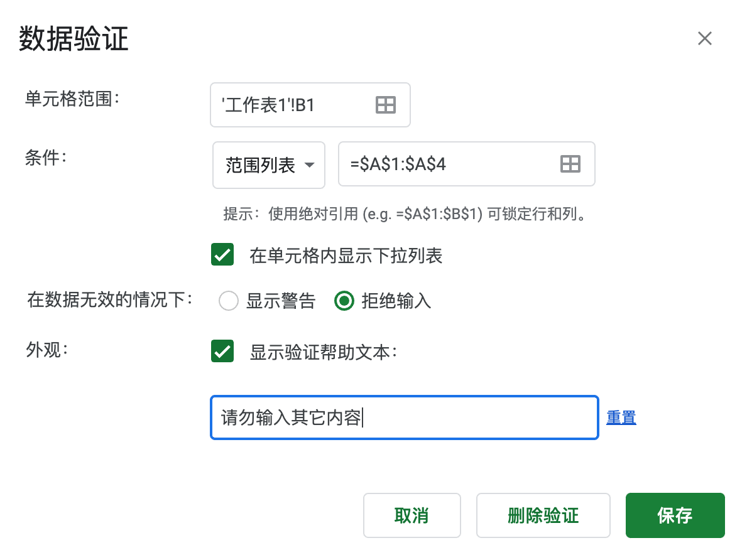Click the 删除验证 button

(x=543, y=515)
